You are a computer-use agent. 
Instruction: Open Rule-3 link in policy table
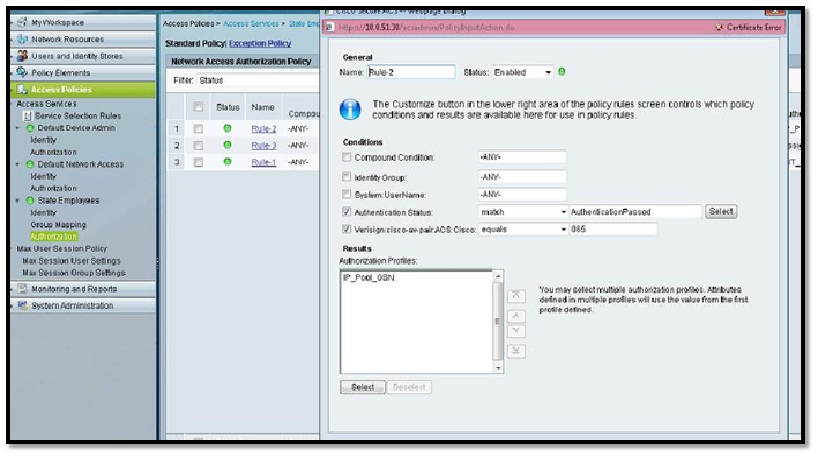[x=264, y=146]
